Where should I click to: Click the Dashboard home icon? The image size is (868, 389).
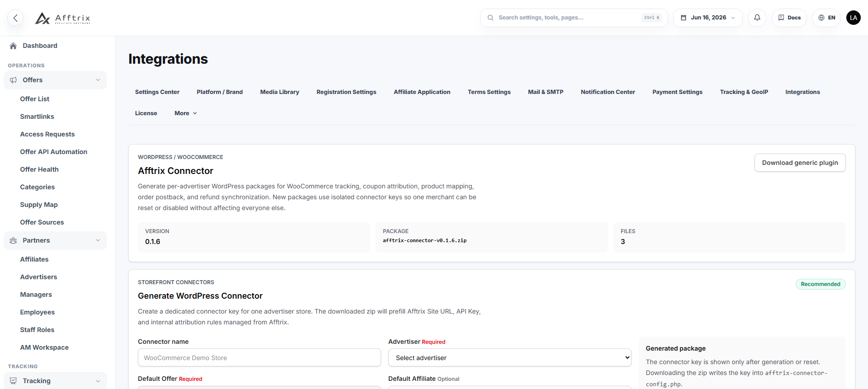tap(13, 46)
